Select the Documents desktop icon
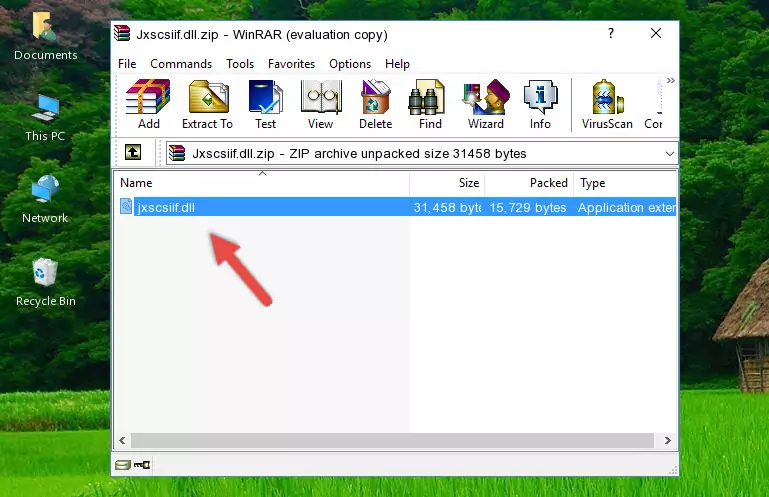The height and width of the screenshot is (497, 769). 46,36
